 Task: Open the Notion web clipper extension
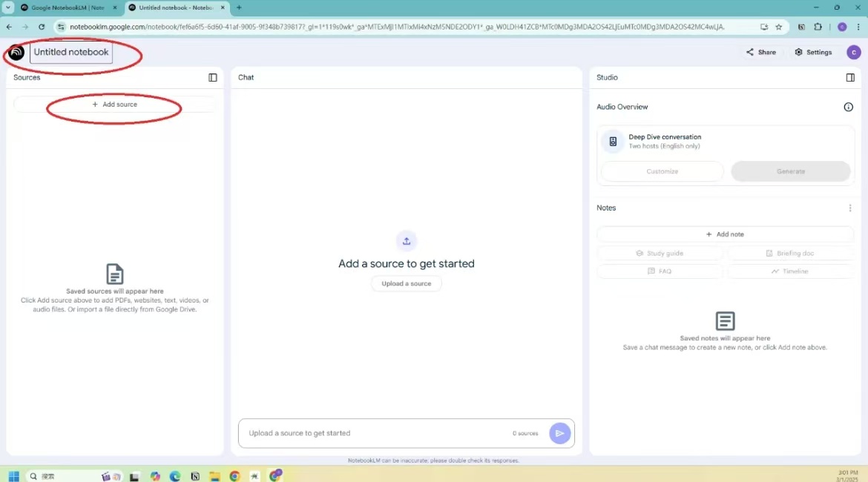pyautogui.click(x=801, y=27)
